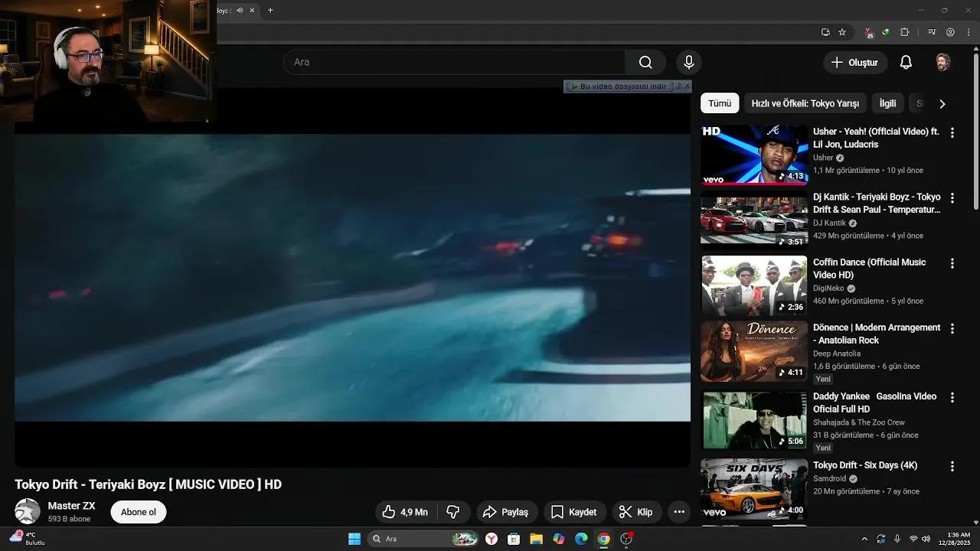The image size is (980, 551).
Task: Dislike the video with the thumbs down
Action: pos(454,511)
